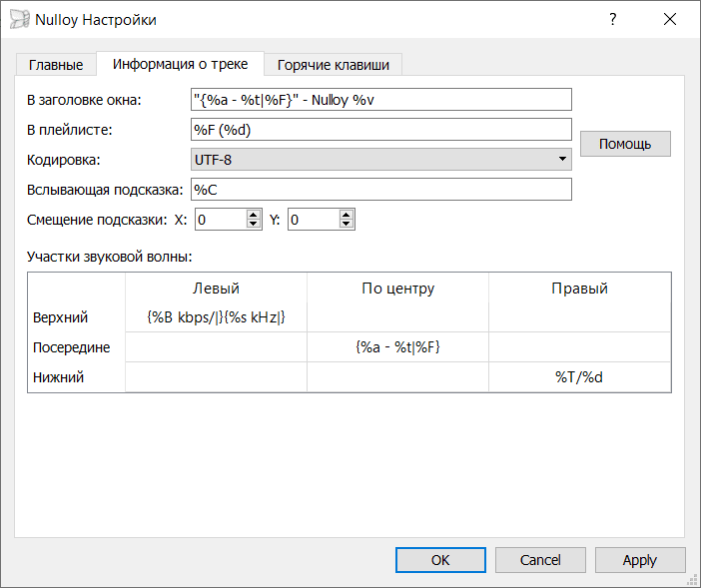Click the X offset number field

[x=222, y=220]
